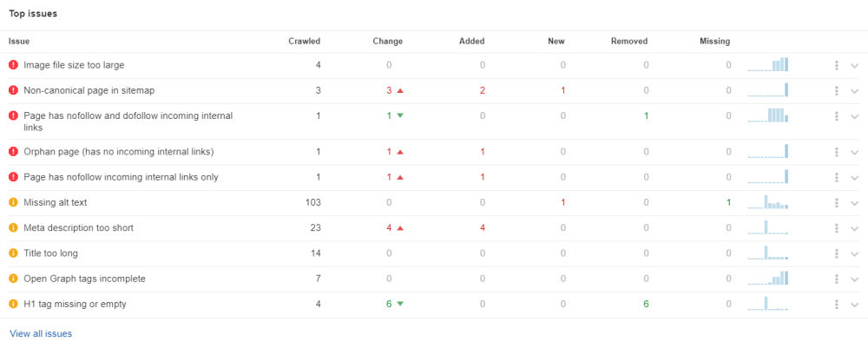Expand Orphan page row with chevron
This screenshot has width=868, height=348.
854,153
